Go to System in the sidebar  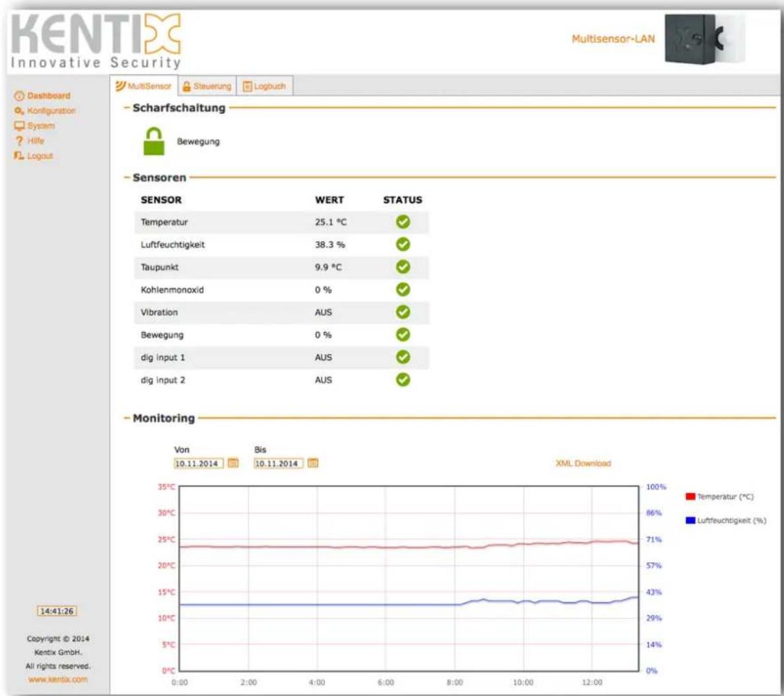(41, 126)
